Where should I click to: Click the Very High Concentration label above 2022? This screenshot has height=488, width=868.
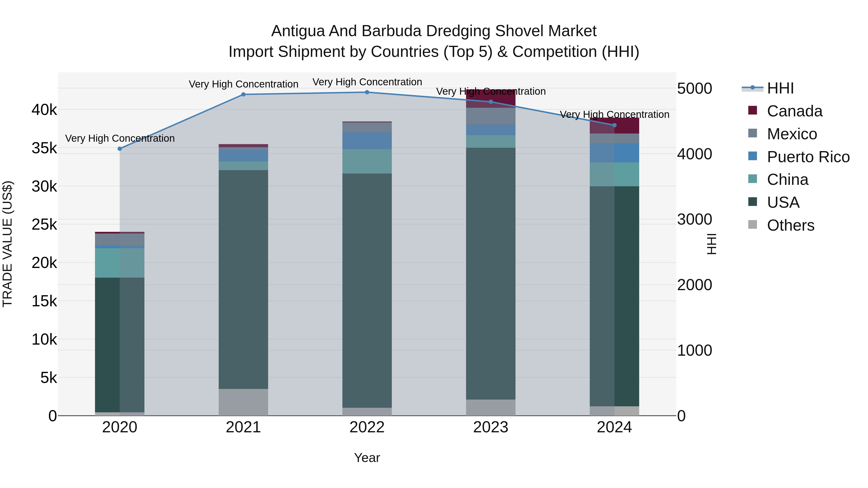(x=367, y=82)
